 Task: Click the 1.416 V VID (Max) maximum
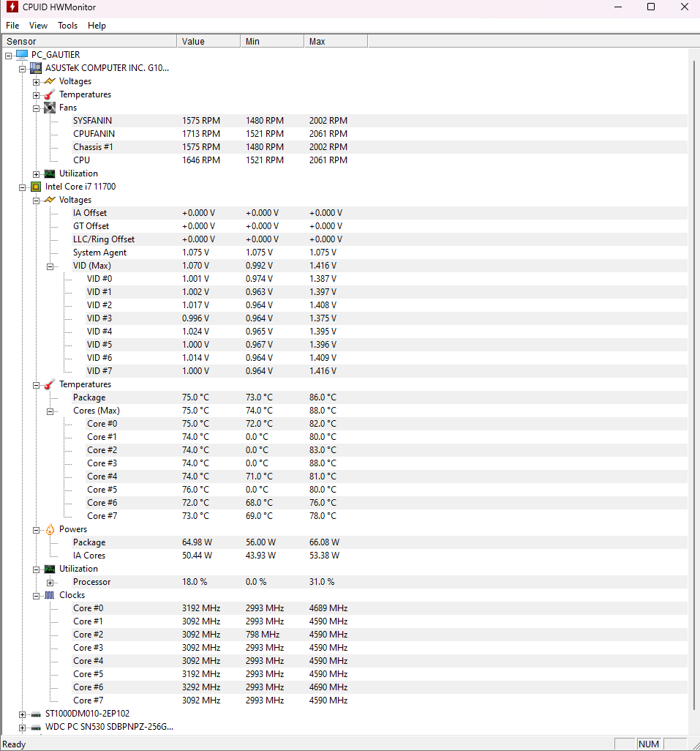(x=323, y=266)
